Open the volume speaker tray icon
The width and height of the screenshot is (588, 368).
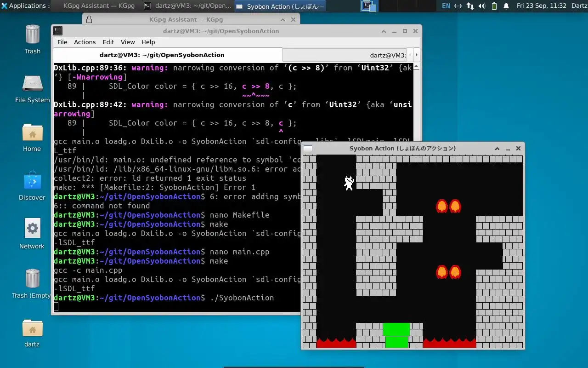click(x=482, y=6)
